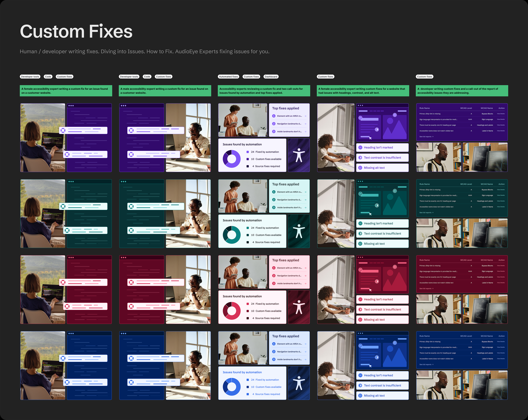Click the blue accessibility figure icon tile

299,383
